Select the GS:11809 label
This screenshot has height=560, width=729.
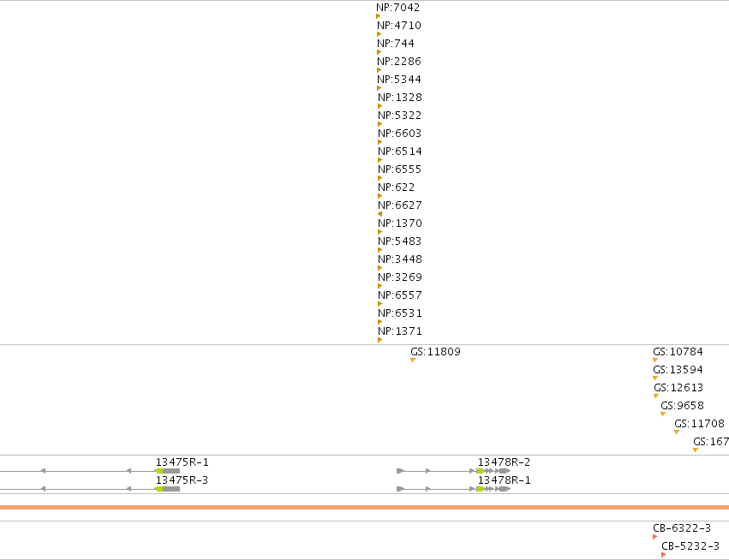coord(436,352)
